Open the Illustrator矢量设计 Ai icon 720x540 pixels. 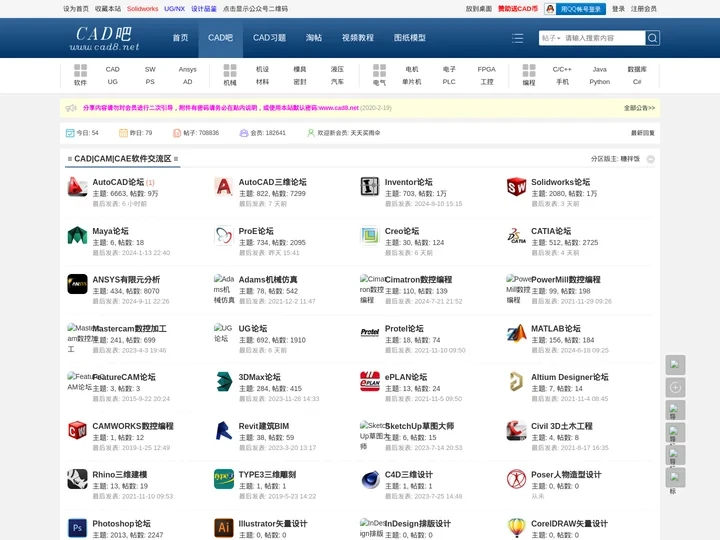[224, 528]
